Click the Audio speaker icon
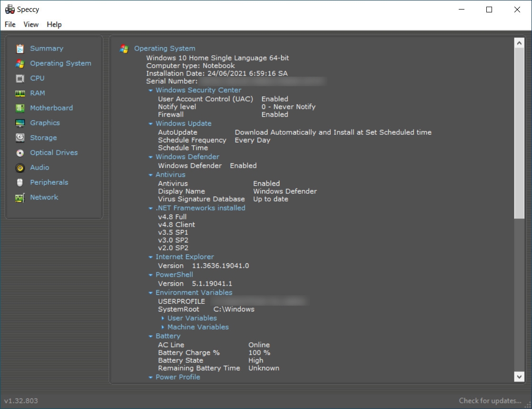The width and height of the screenshot is (532, 409). pos(20,168)
